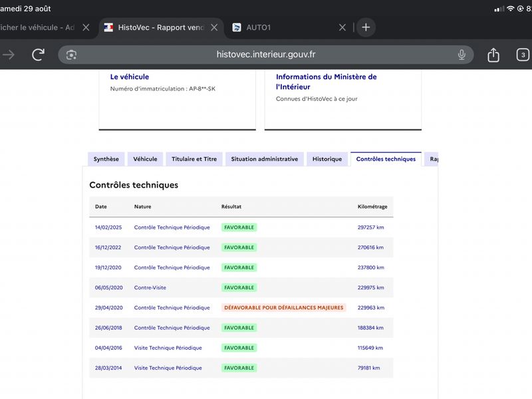Click the date 06/05/2020
The image size is (532, 399).
108,287
